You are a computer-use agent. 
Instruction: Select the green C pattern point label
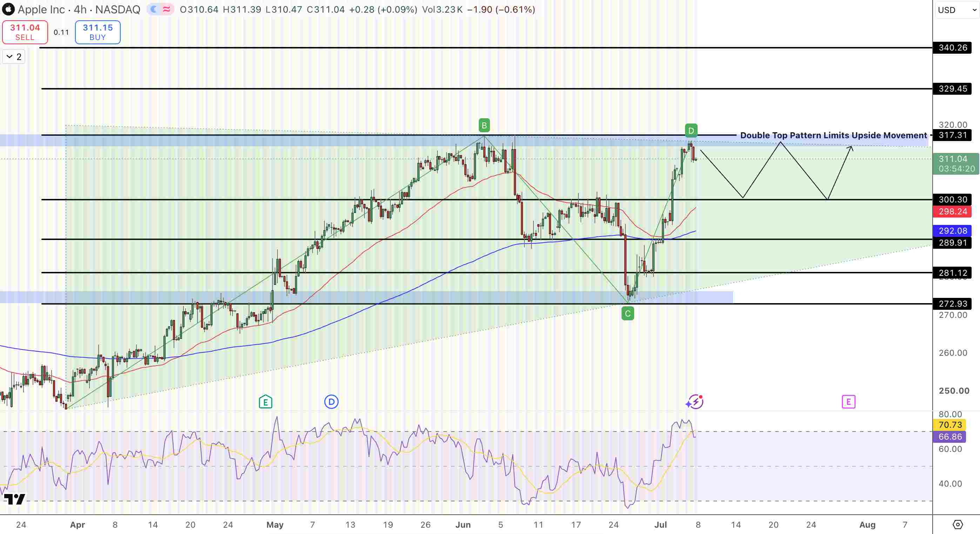[x=628, y=314]
